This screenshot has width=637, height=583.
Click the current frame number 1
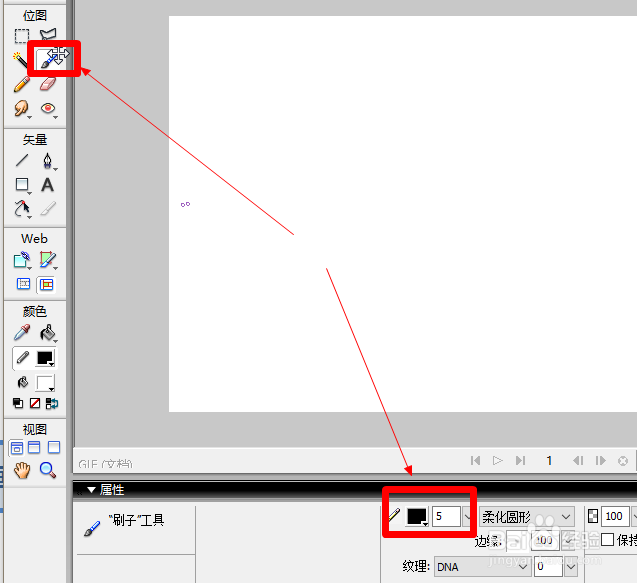pyautogui.click(x=549, y=460)
